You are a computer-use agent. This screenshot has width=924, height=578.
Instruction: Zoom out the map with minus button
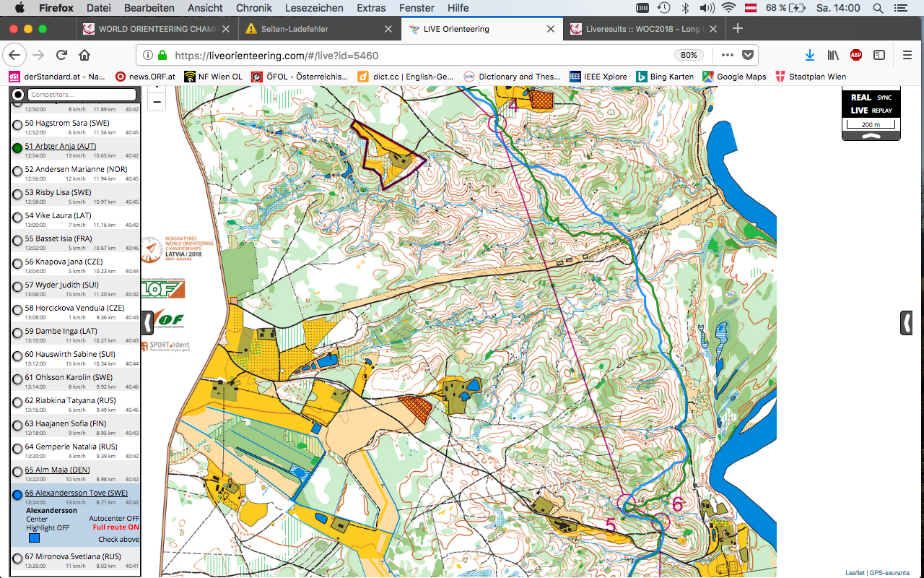coord(156,102)
